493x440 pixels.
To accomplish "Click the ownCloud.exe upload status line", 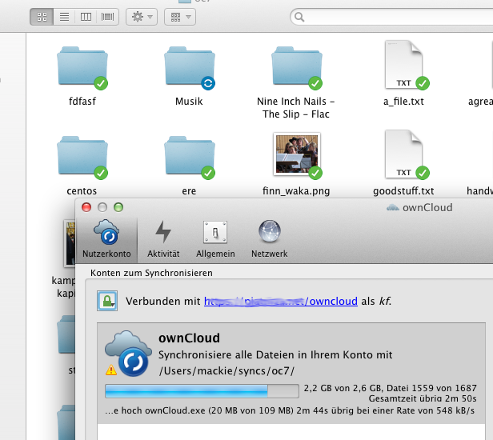I will tap(290, 411).
